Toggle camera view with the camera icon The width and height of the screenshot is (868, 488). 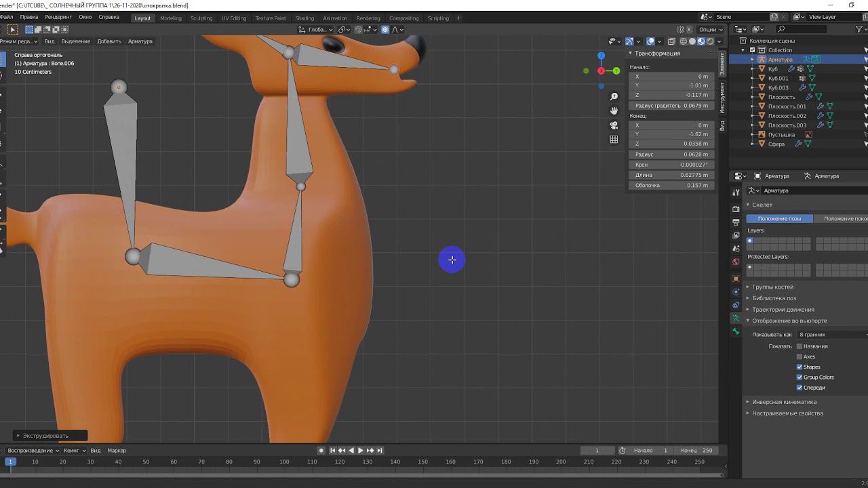[614, 125]
